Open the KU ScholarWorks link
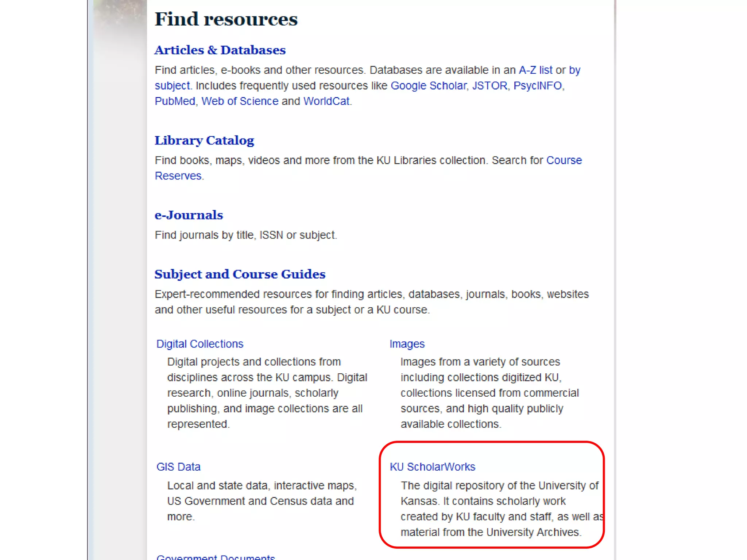Screen dimensions: 747x560 tap(432, 467)
